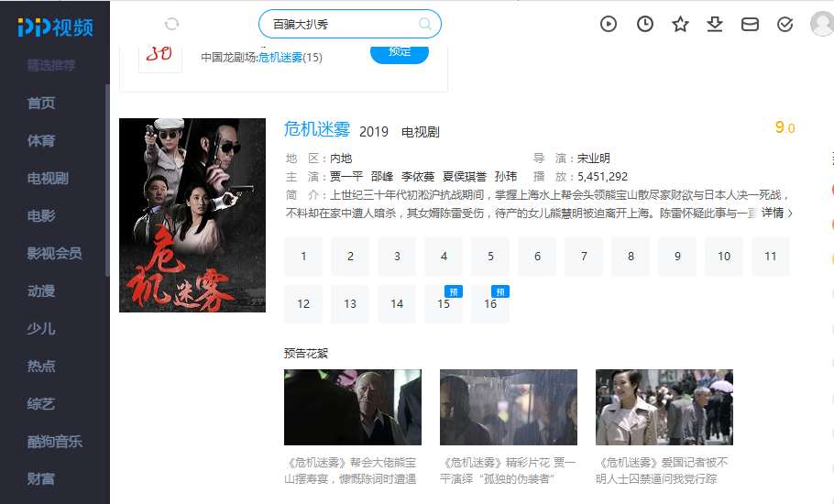
Task: Click the search magnifier icon
Action: 425,24
